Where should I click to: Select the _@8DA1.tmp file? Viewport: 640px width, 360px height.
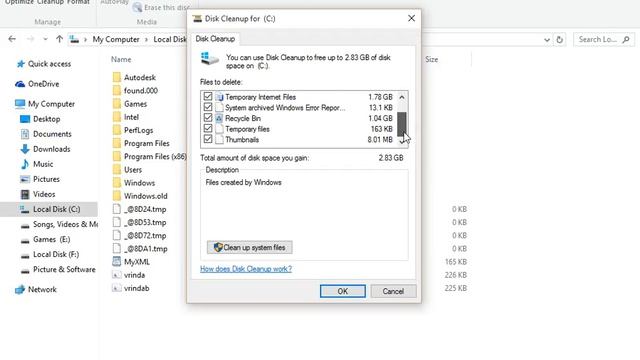[140, 249]
